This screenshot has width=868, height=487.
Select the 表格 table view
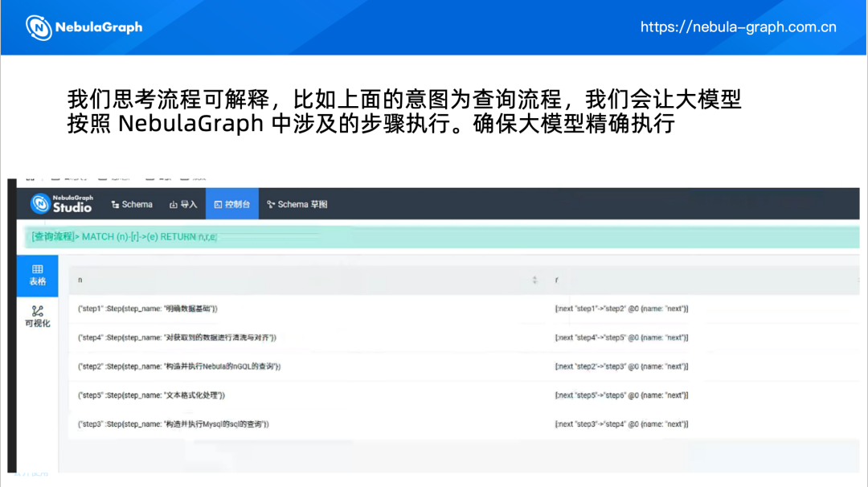coord(37,276)
